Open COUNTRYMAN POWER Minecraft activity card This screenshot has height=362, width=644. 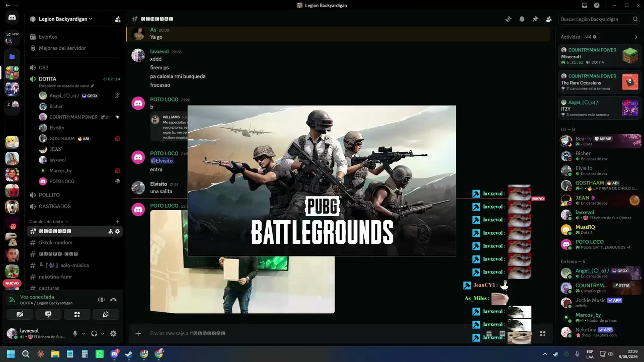(x=600, y=56)
